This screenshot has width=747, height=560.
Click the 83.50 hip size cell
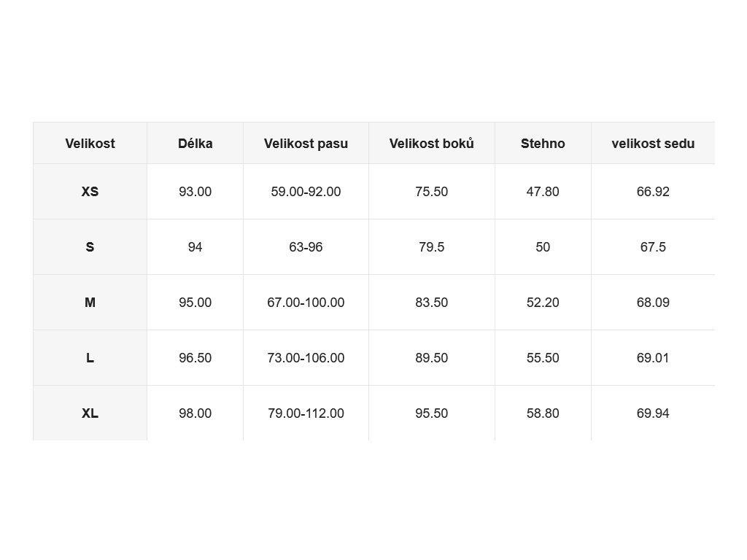432,303
